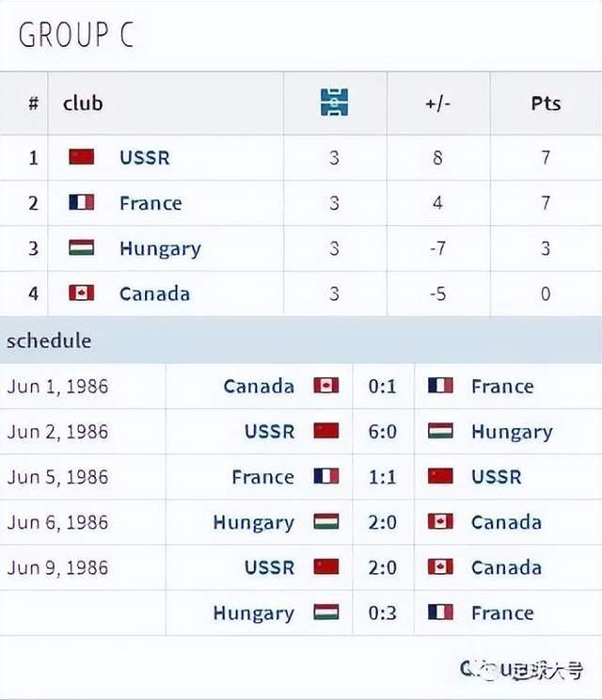Click the USSR flag in standings row 1
The height and width of the screenshot is (700, 602).
(x=82, y=157)
